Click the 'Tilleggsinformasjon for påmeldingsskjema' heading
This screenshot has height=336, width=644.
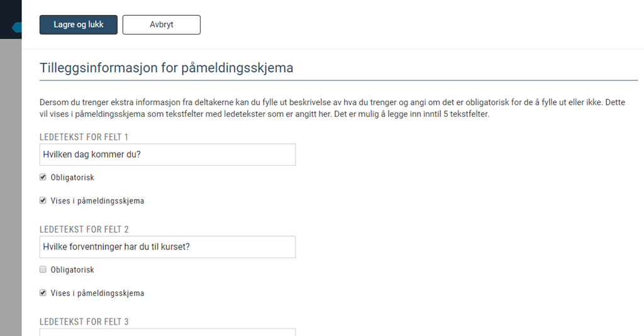click(166, 68)
